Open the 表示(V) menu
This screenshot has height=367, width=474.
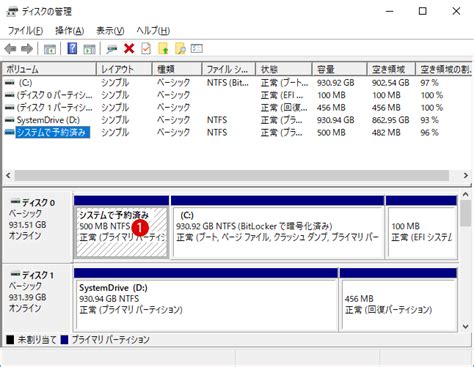click(110, 31)
